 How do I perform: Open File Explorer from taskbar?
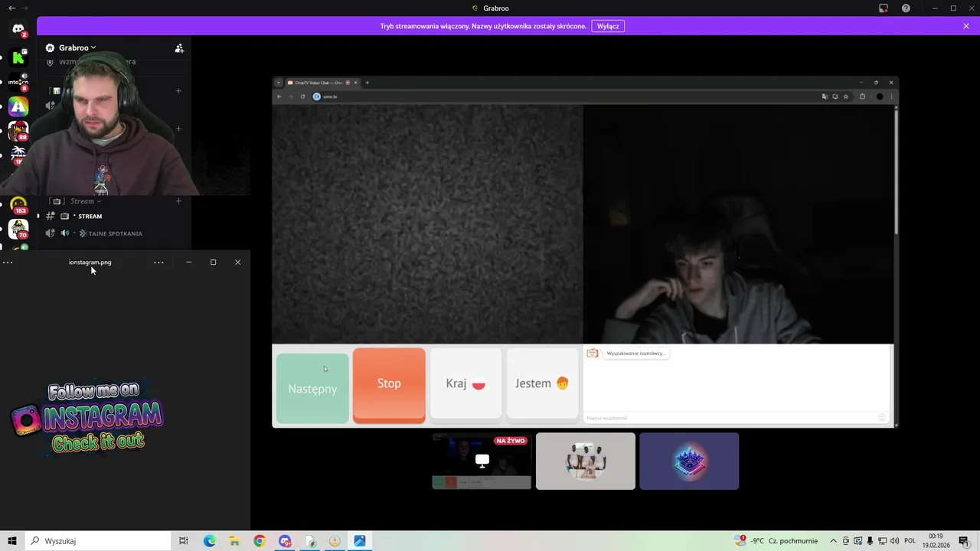coord(234,541)
